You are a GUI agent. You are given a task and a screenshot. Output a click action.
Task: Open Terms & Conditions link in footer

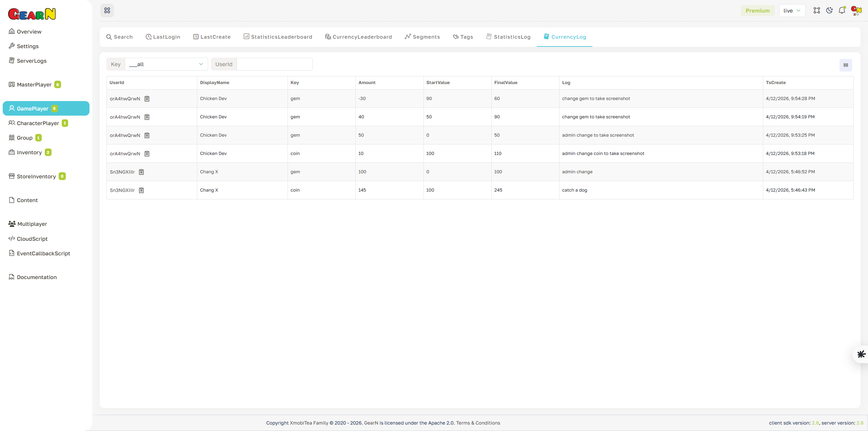[478, 423]
